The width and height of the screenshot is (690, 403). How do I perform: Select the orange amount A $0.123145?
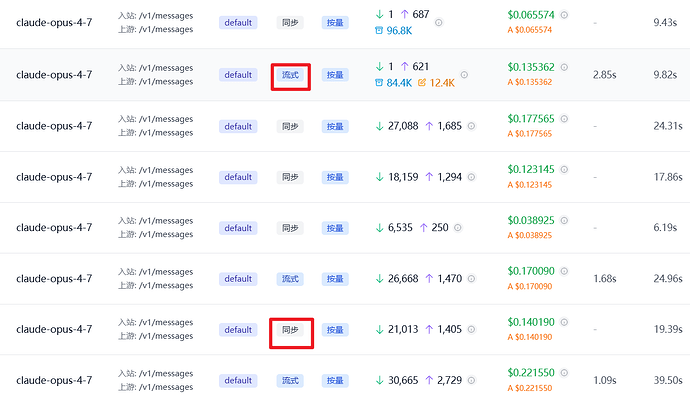tap(530, 185)
